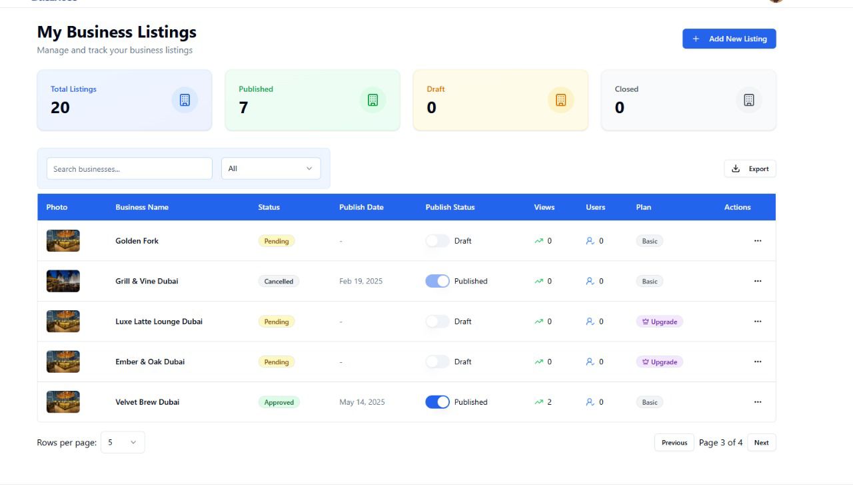Viewport: 853px width, 504px height.
Task: Expand the rows per page selector
Action: pos(123,443)
